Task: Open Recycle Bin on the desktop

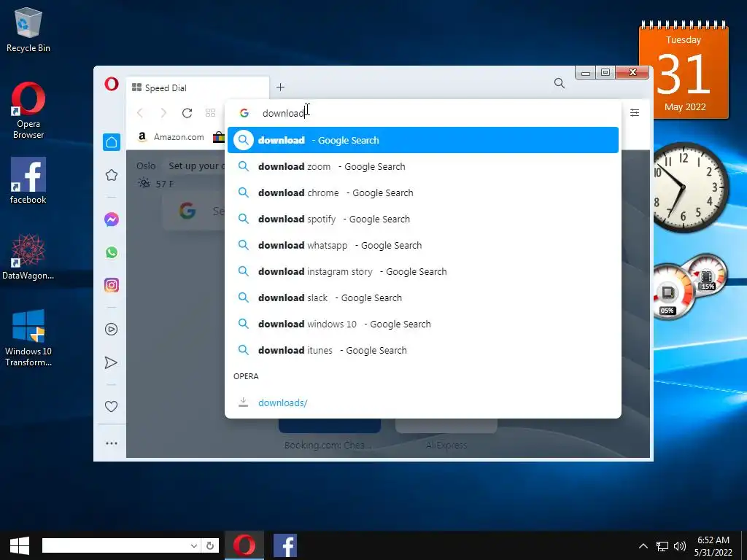Action: click(x=28, y=30)
